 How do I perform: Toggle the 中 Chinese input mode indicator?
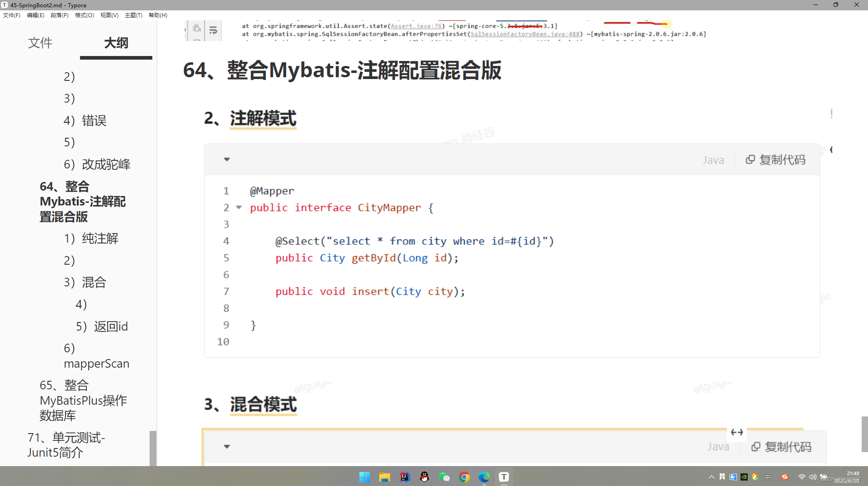[x=768, y=477]
